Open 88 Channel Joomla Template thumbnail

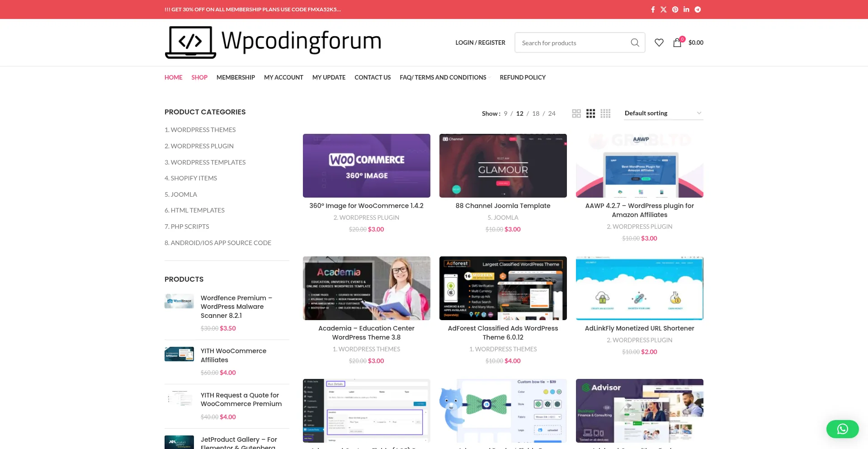[x=503, y=165]
